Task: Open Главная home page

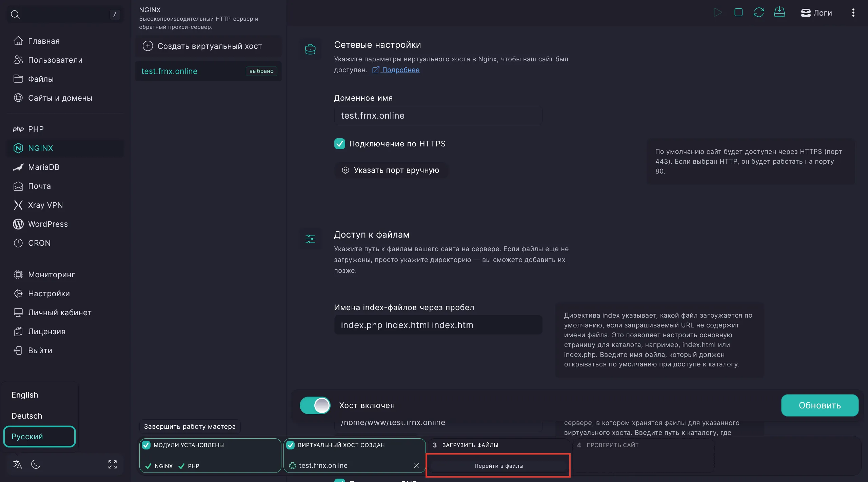Action: pyautogui.click(x=66, y=41)
